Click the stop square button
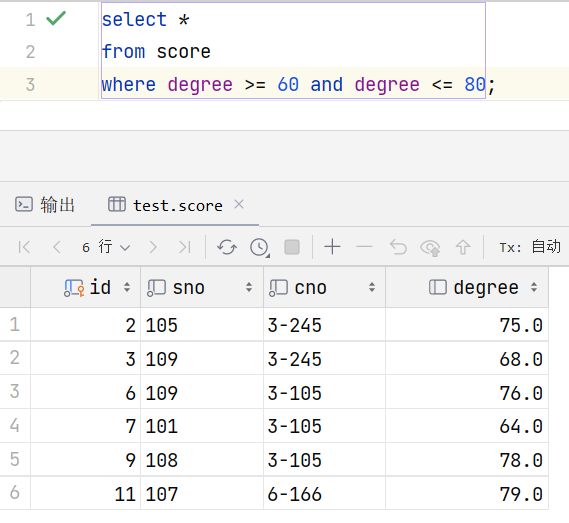This screenshot has height=523, width=569. 292,247
